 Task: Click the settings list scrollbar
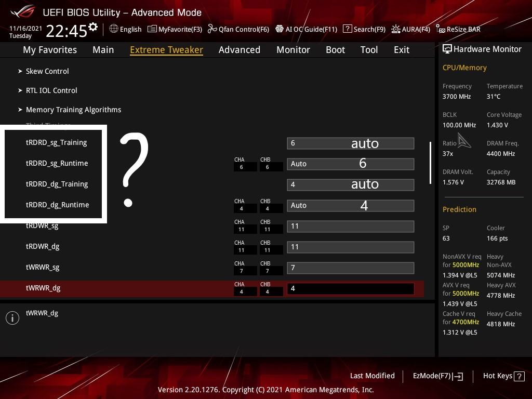point(430,163)
